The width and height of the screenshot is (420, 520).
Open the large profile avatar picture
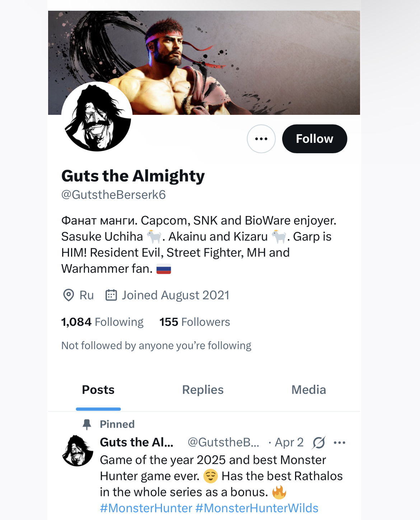pos(97,117)
